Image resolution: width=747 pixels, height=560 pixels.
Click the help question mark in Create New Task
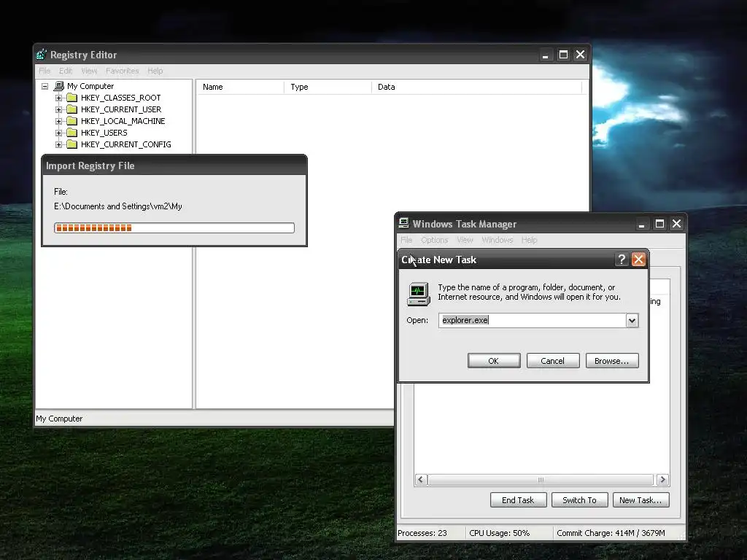coord(622,259)
